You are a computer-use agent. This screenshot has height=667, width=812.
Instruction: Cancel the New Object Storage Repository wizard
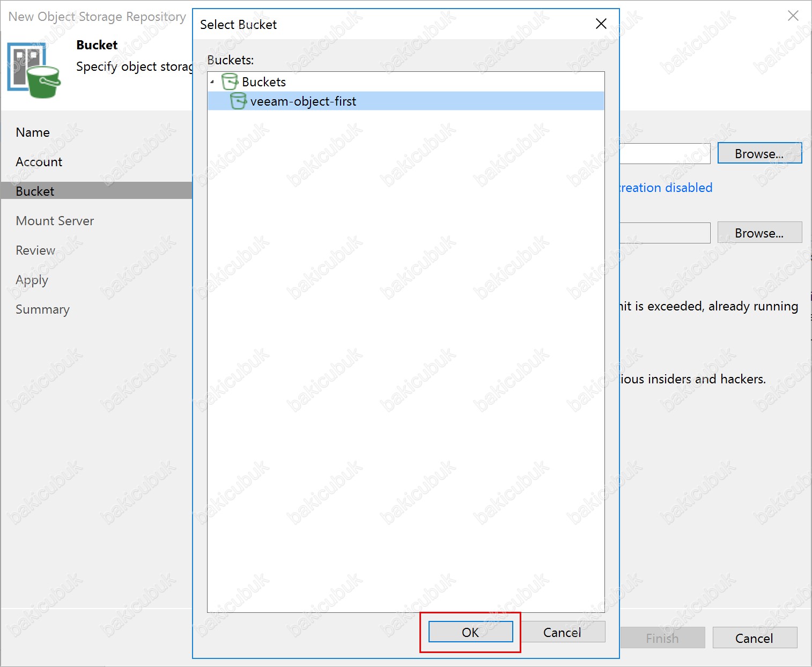click(754, 638)
